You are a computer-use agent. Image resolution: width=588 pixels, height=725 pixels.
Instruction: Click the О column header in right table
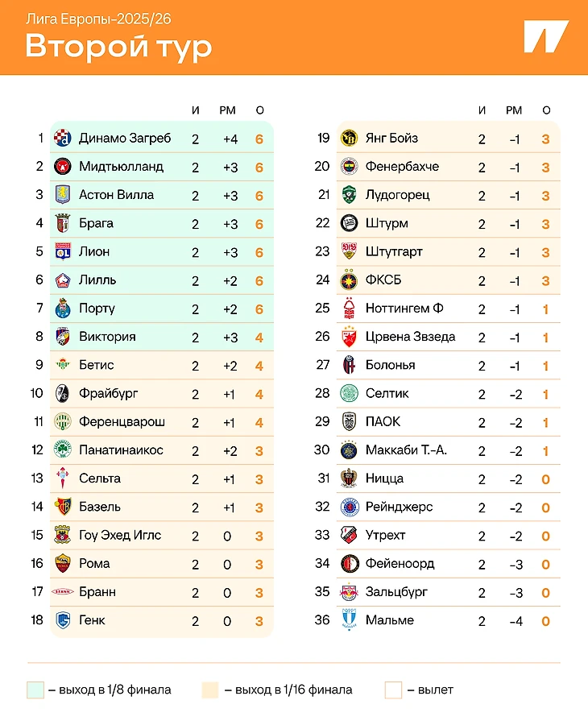(546, 110)
